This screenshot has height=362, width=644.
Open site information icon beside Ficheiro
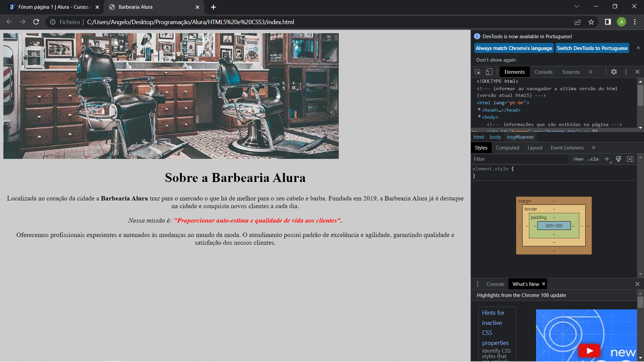click(x=53, y=22)
